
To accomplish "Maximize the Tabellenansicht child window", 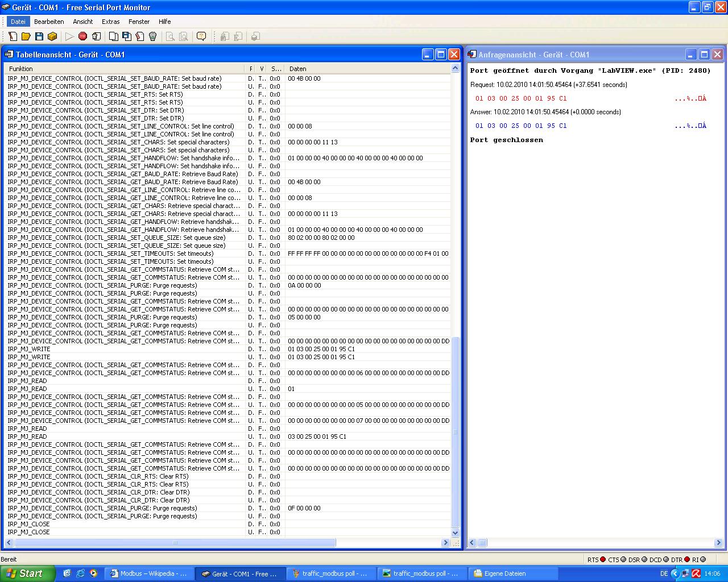I will tap(441, 55).
